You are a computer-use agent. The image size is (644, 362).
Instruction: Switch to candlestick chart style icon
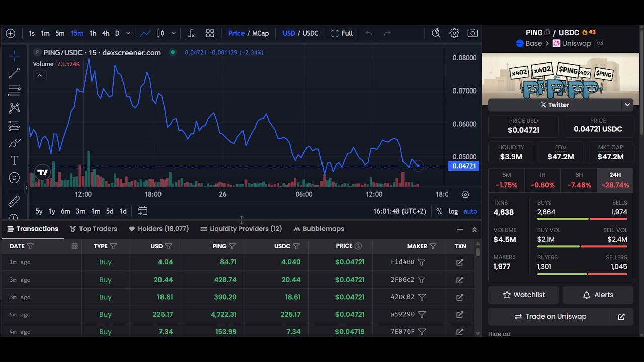tap(160, 33)
